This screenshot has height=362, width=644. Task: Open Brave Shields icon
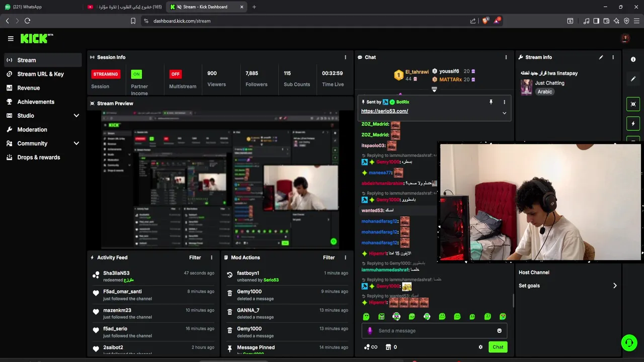pyautogui.click(x=485, y=21)
